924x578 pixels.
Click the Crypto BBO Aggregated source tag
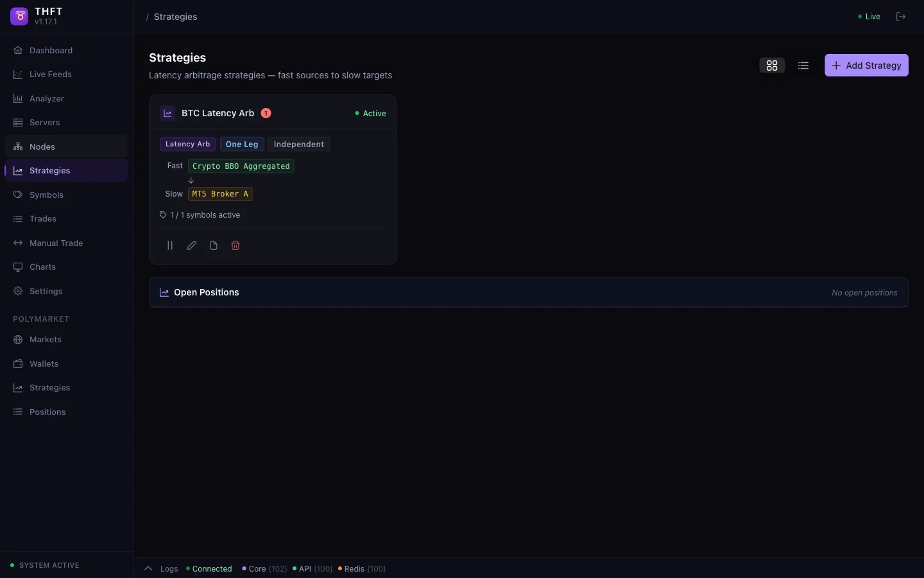point(241,166)
